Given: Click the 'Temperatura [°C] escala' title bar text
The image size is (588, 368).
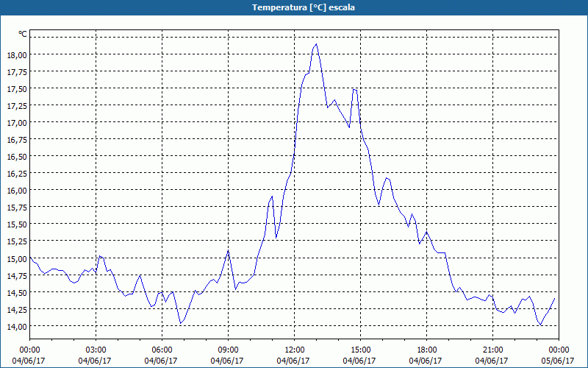Looking at the screenshot, I should tap(304, 7).
